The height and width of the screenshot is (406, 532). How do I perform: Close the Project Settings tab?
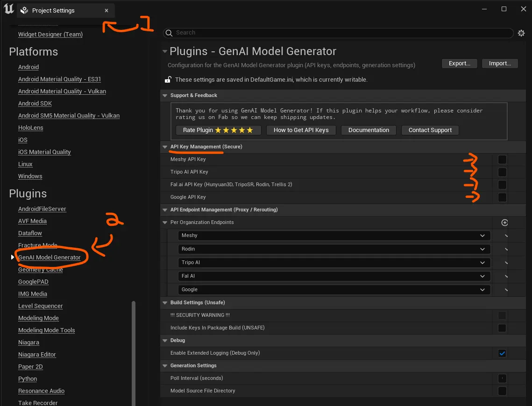pyautogui.click(x=106, y=11)
